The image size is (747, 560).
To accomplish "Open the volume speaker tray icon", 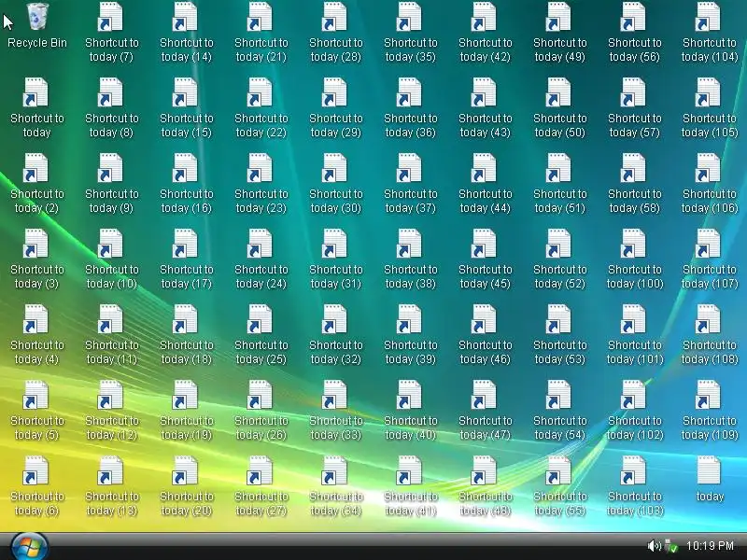I will pyautogui.click(x=654, y=546).
